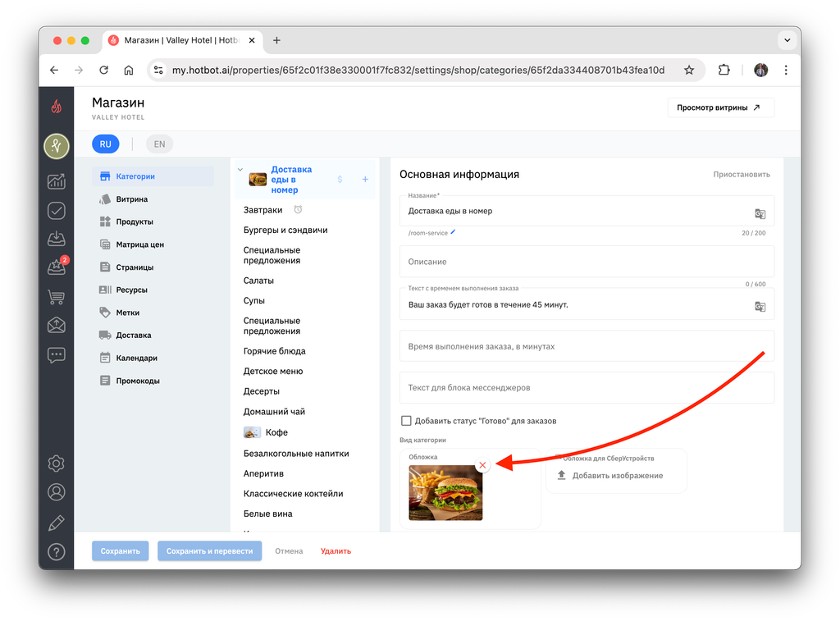The width and height of the screenshot is (840, 621).
Task: Open Ресурсы menu item
Action: (153, 290)
